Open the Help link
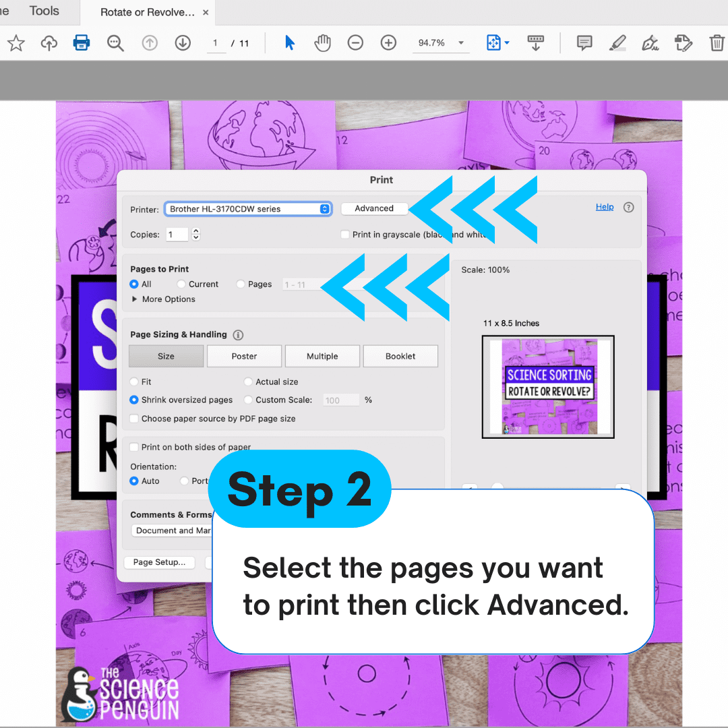 pyautogui.click(x=605, y=206)
